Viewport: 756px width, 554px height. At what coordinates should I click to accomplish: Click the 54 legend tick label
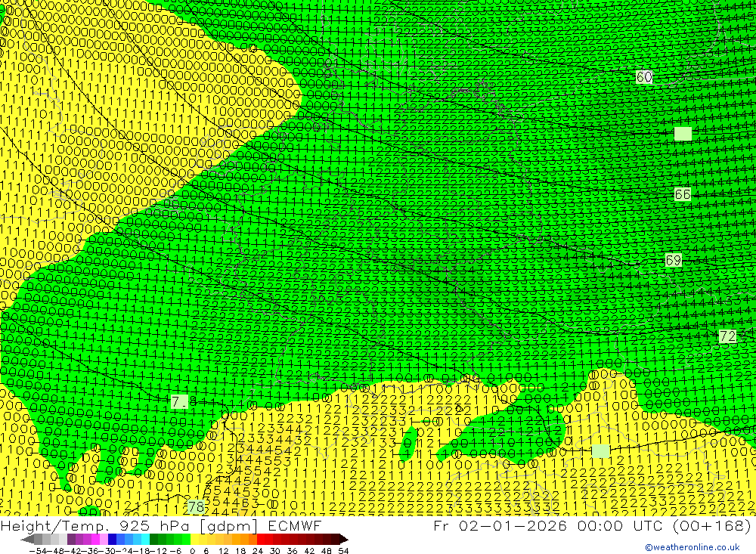(343, 551)
